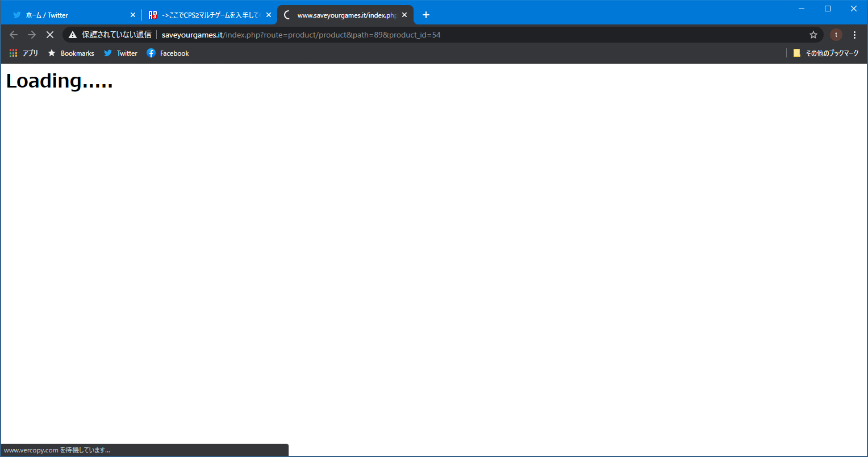This screenshot has width=868, height=457.
Task: Close the Twitter home tab
Action: pos(133,15)
